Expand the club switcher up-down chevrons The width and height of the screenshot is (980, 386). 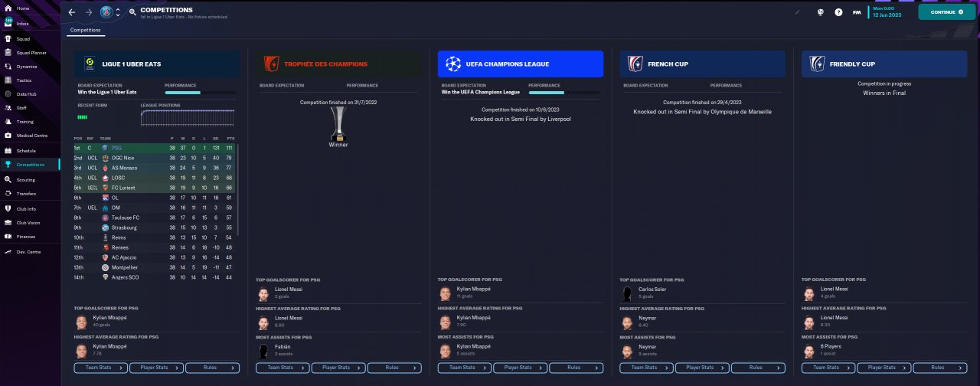tap(117, 12)
